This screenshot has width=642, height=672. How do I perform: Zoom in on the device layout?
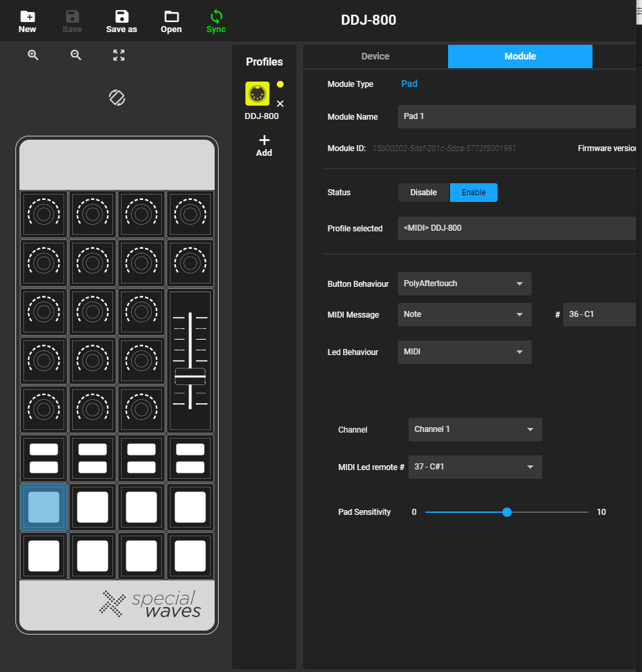point(33,55)
